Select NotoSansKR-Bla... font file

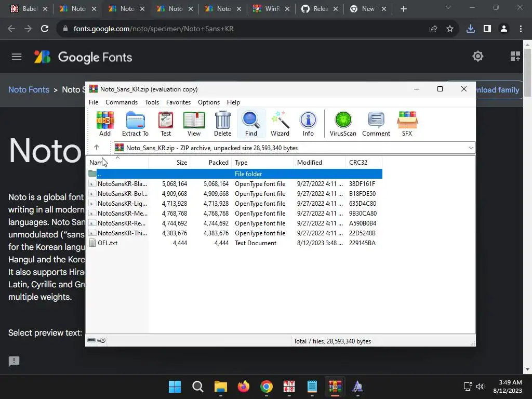point(235,183)
